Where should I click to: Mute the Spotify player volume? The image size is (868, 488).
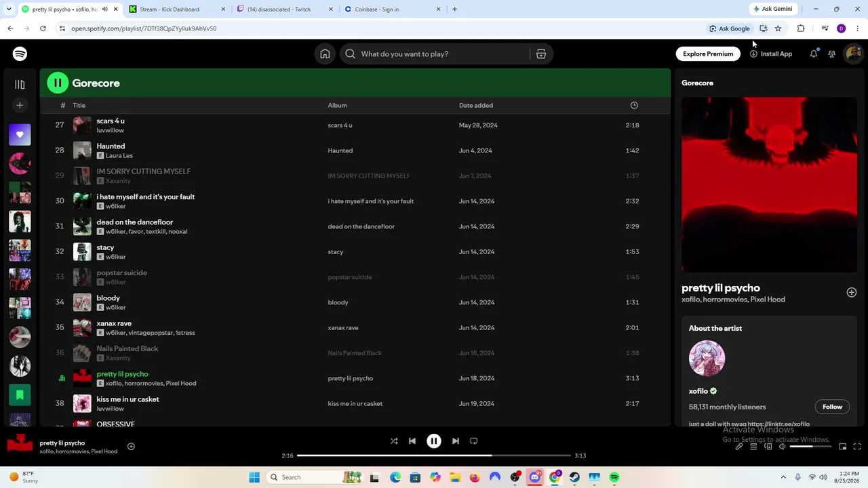(782, 447)
